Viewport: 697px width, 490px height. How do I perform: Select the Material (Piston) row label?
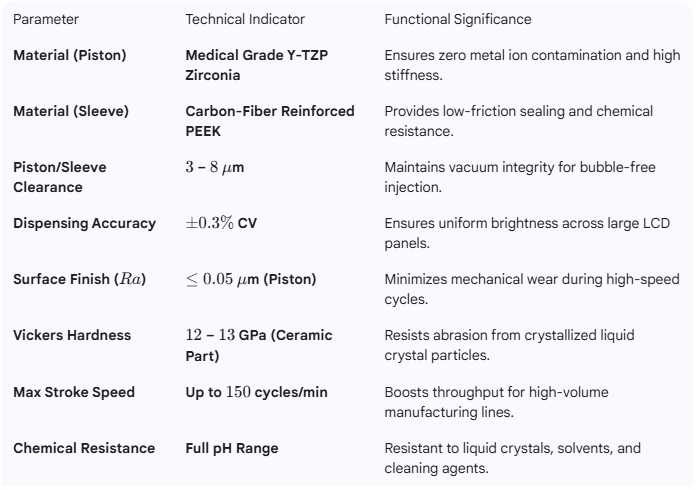[70, 55]
